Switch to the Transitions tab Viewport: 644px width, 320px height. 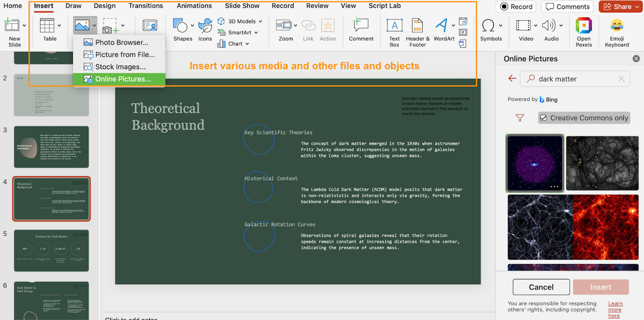coord(146,6)
